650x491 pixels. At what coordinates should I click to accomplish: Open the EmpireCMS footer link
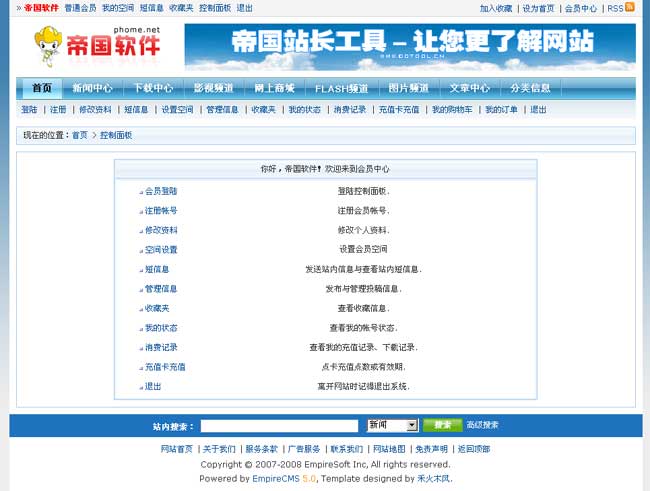270,478
